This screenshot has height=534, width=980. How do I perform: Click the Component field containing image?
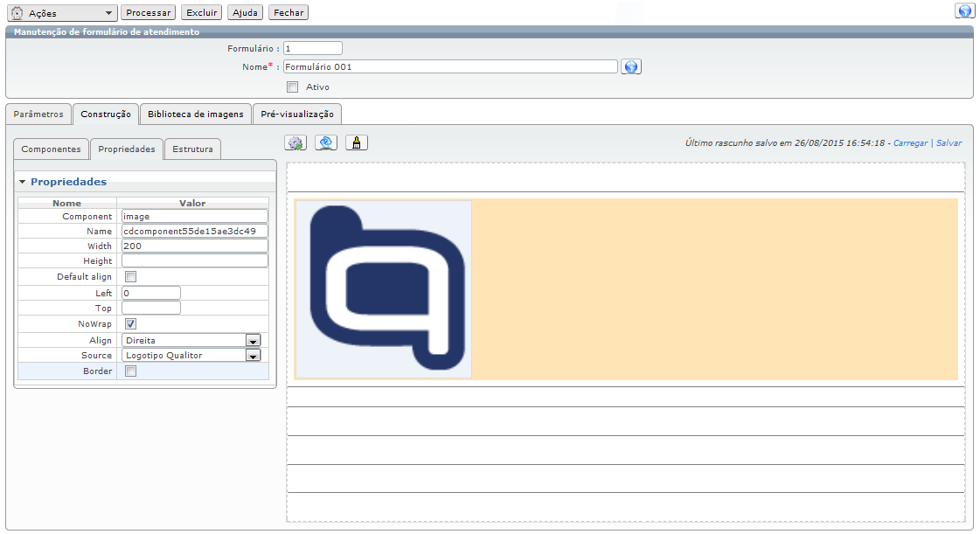click(x=194, y=216)
